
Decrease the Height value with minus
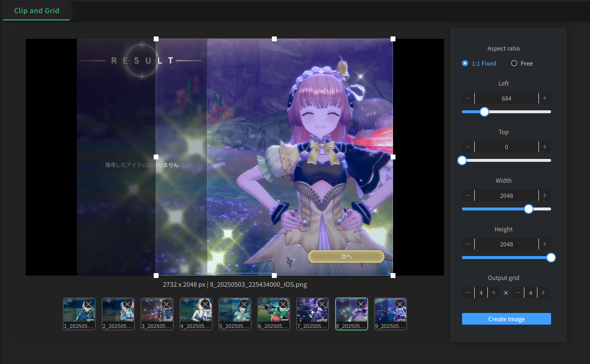click(468, 244)
